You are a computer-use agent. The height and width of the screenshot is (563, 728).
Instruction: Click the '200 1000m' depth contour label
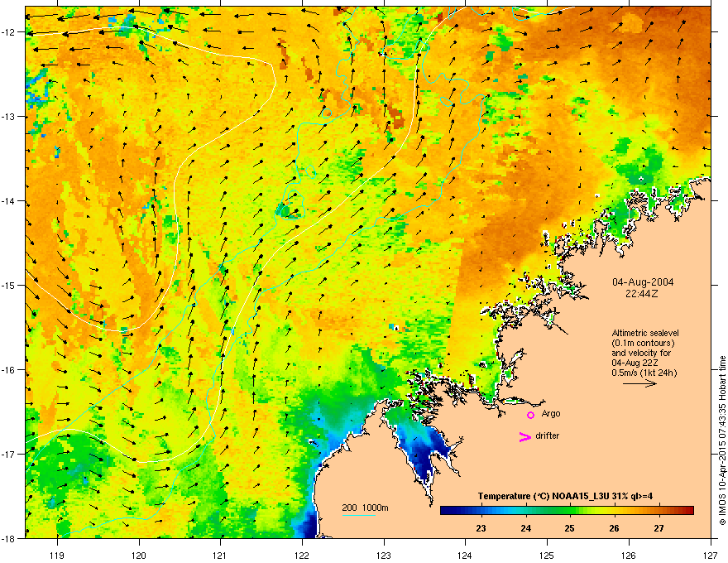365,508
